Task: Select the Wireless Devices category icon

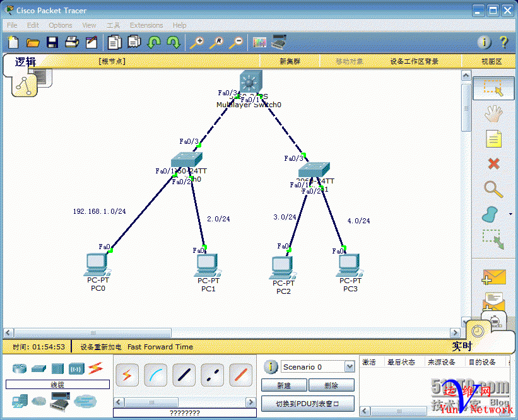Action: coord(76,369)
